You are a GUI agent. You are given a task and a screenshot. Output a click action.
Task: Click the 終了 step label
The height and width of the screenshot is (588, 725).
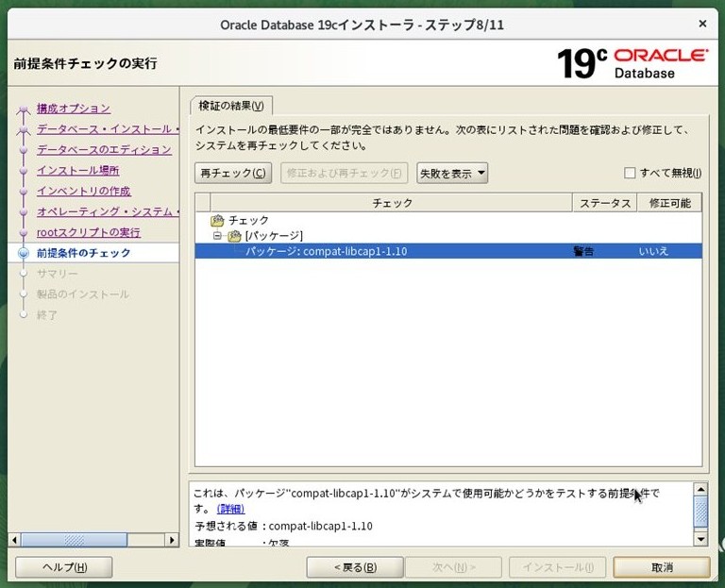click(x=47, y=315)
